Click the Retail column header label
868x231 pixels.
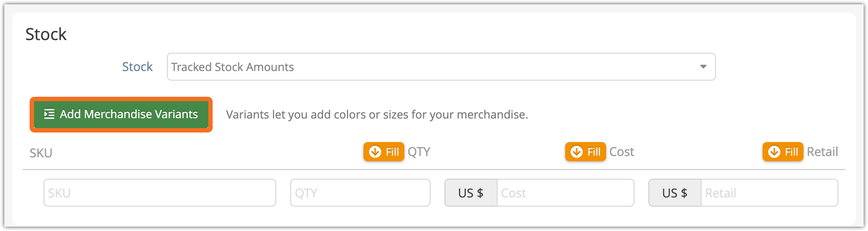(x=822, y=152)
